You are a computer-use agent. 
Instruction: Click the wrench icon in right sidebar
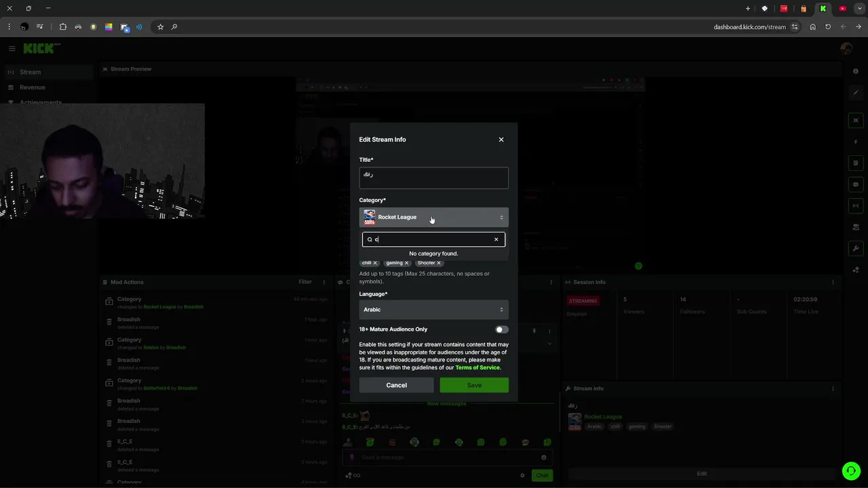pos(856,248)
